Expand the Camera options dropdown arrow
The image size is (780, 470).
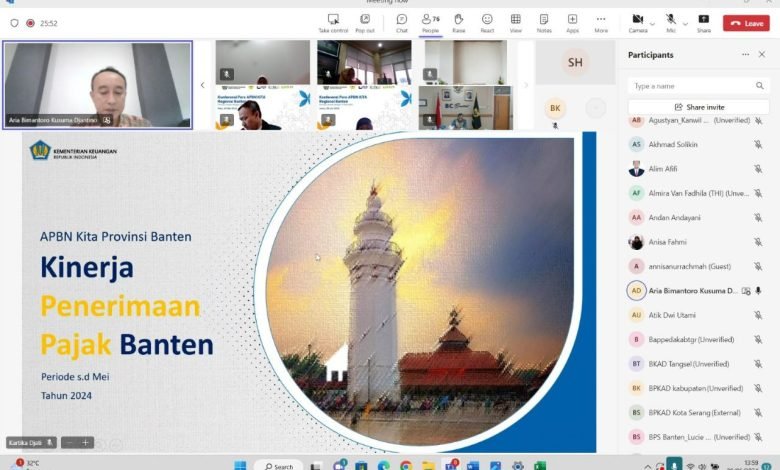point(653,23)
